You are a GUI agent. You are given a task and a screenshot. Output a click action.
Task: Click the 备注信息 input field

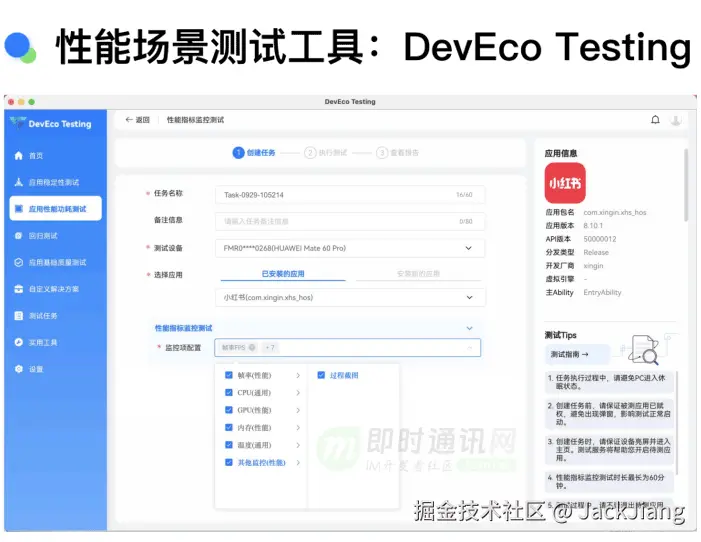coord(350,221)
